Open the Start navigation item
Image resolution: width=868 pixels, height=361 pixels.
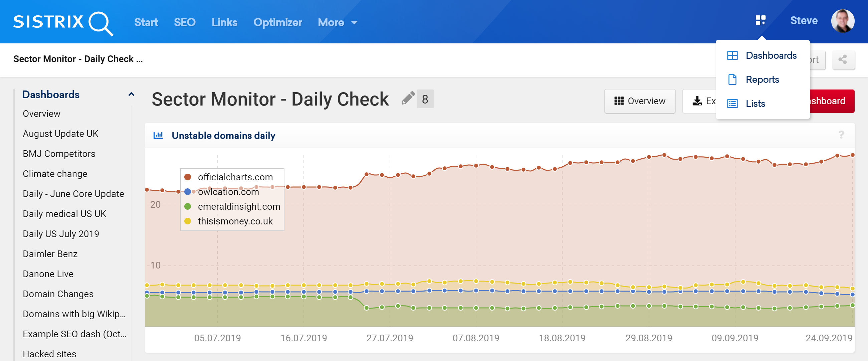click(x=146, y=22)
